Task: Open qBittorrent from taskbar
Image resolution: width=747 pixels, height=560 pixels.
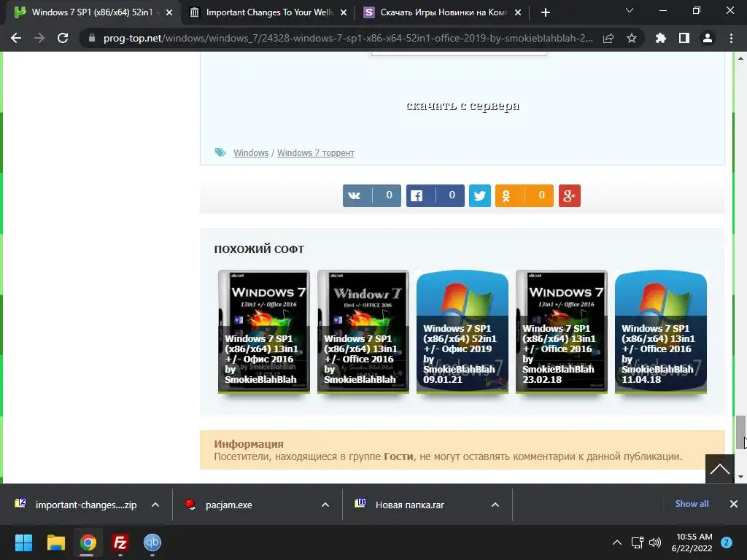Action: 152,542
